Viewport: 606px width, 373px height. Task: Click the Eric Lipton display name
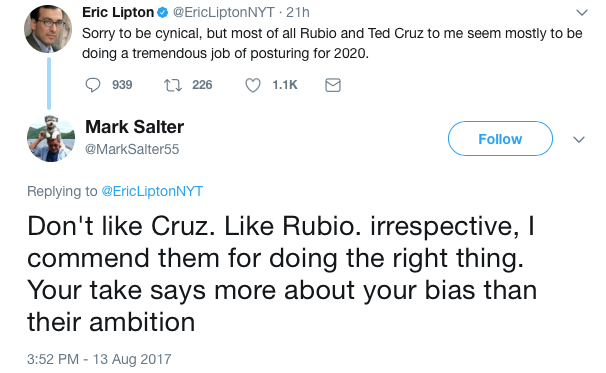pyautogui.click(x=118, y=12)
